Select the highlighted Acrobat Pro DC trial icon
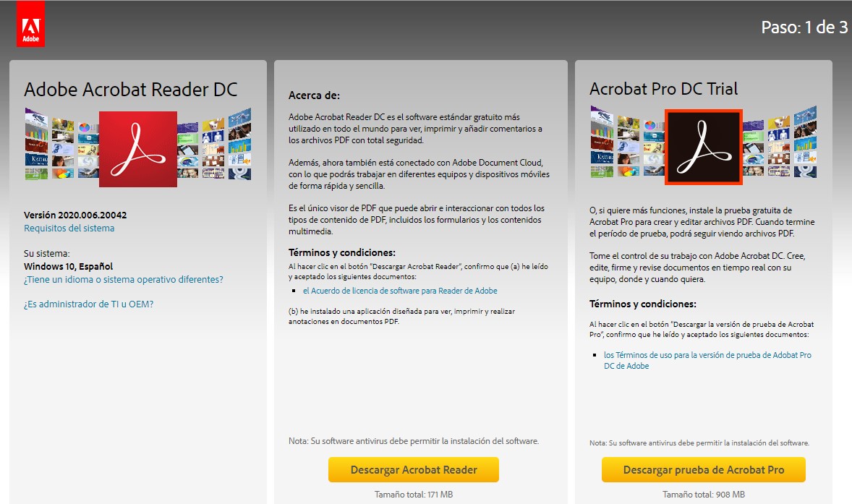 coord(703,148)
